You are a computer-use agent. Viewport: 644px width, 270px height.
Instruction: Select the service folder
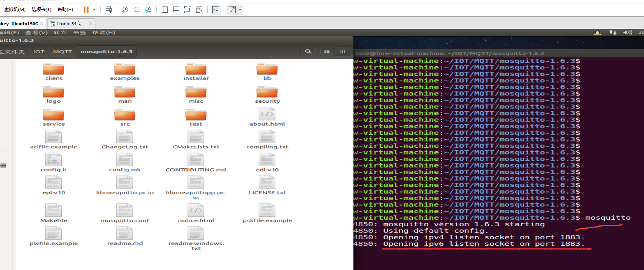click(x=54, y=118)
